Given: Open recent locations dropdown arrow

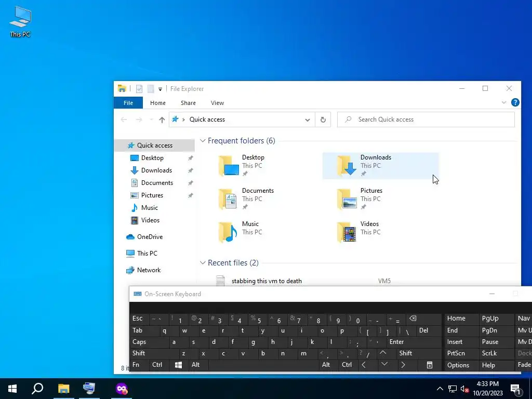Looking at the screenshot, I should click(151, 119).
